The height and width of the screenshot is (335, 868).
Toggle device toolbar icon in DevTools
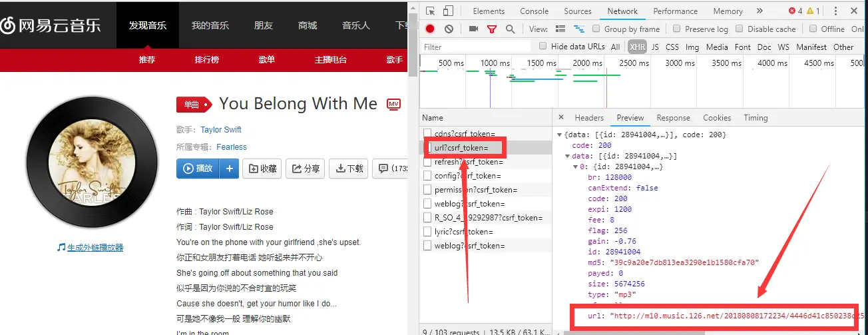tap(448, 11)
